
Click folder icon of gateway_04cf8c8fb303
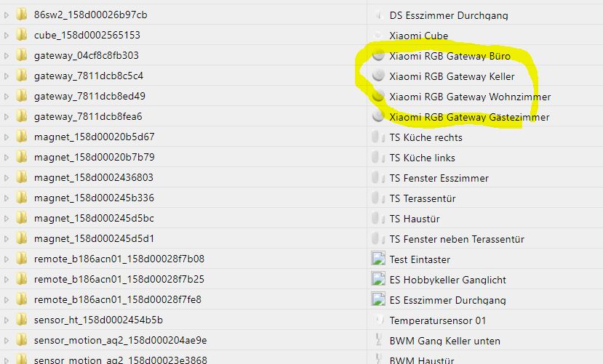pyautogui.click(x=22, y=55)
